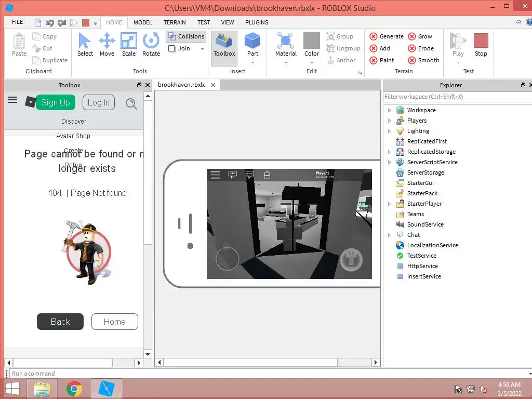Viewport: 532px width, 399px height.
Task: Click the New file icon in quick access bar
Action: point(37,23)
